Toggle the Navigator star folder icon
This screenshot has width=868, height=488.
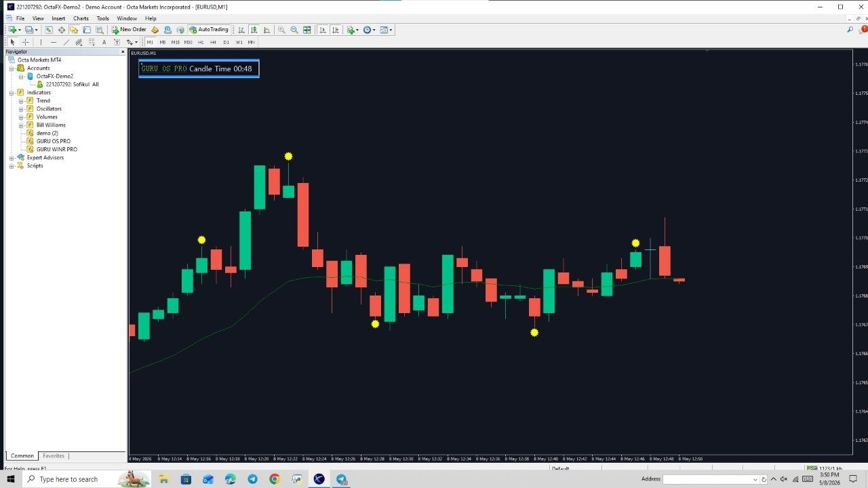(74, 30)
